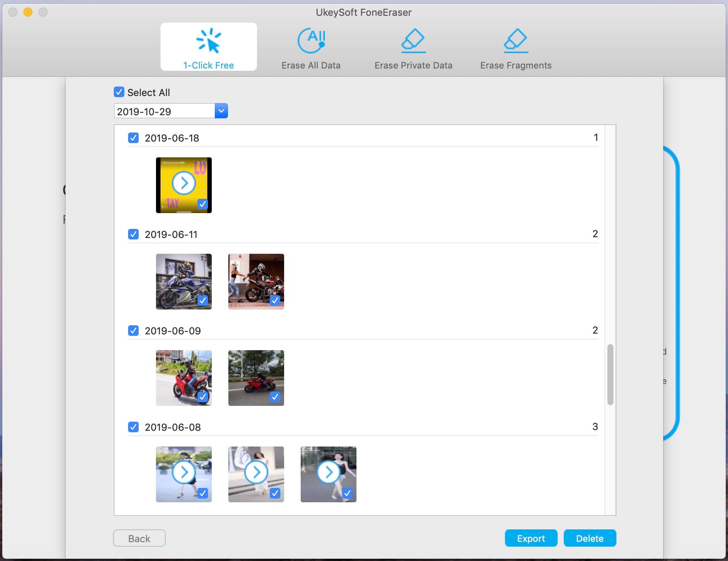Screen dimensions: 728x561
Task: Select the Erase Fragments eraser icon
Action: 515,41
